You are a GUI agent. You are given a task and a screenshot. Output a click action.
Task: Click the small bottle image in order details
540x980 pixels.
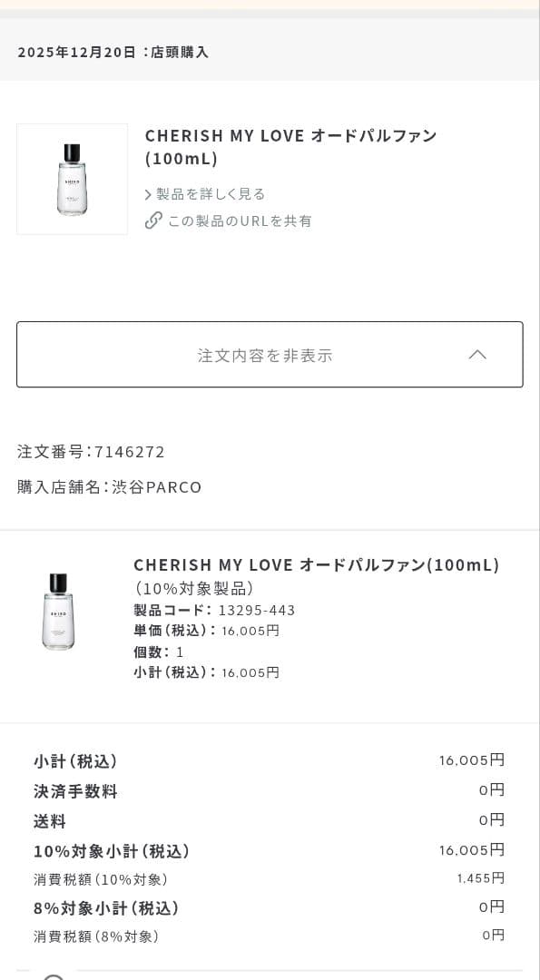(x=58, y=612)
